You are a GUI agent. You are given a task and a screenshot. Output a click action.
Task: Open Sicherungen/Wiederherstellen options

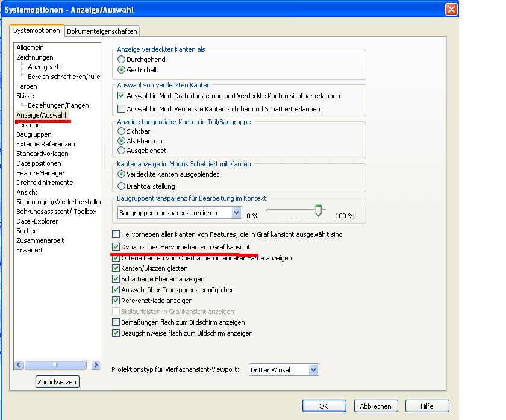coord(59,202)
